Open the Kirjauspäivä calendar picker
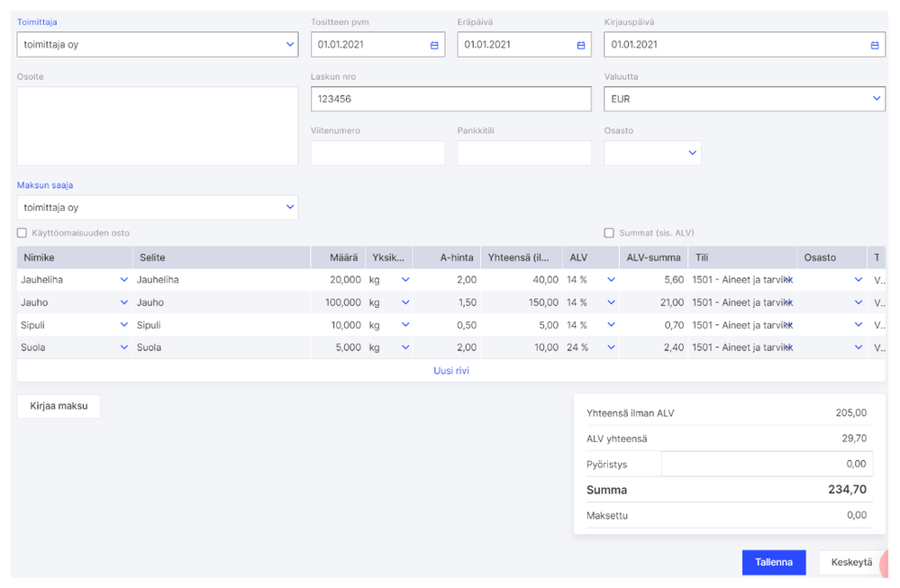Screen dimensions: 900x588 pyautogui.click(x=874, y=44)
